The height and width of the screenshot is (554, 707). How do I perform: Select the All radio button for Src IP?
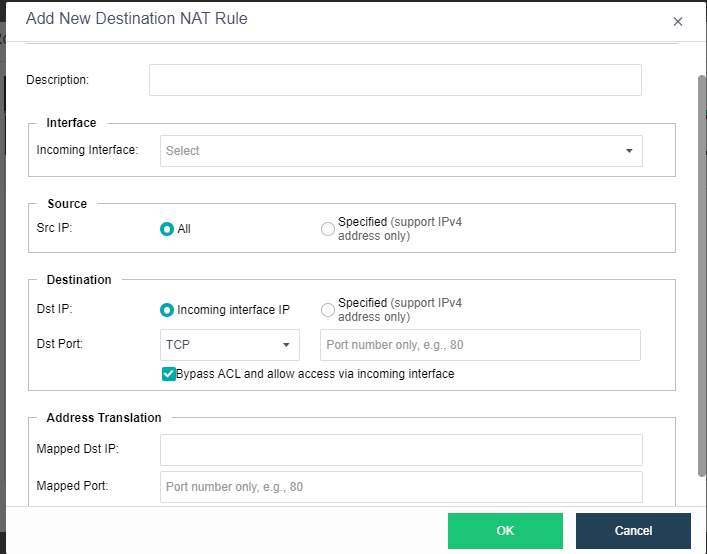[x=167, y=229]
